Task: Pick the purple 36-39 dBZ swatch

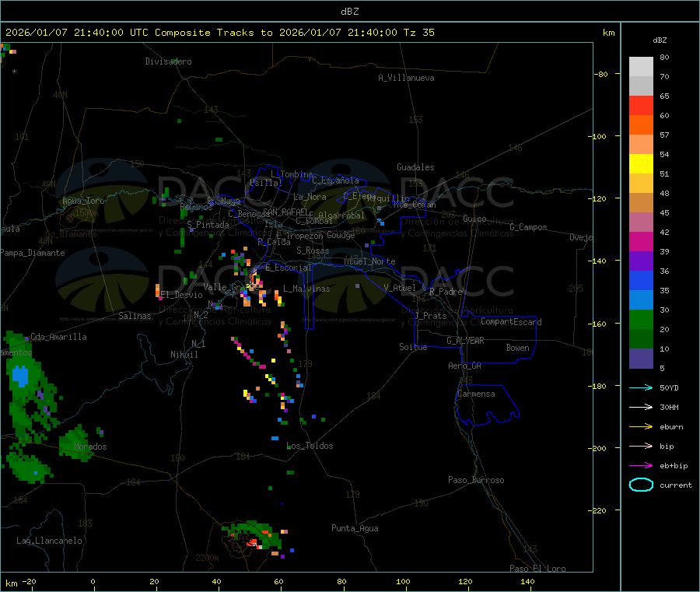Action: [641, 261]
